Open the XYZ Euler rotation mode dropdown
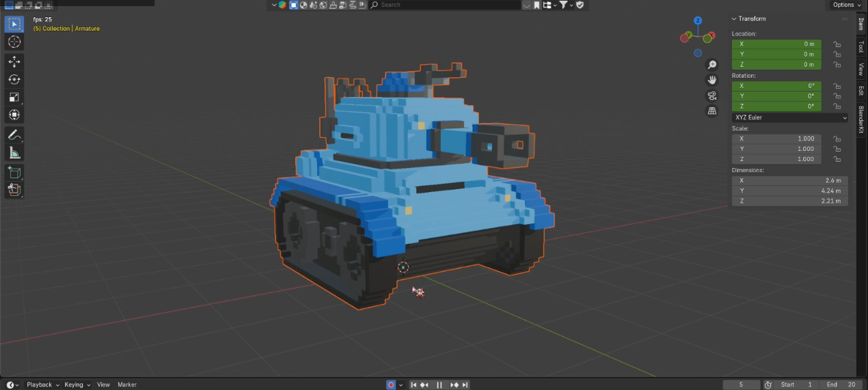Viewport: 868px width, 390px height. (790, 117)
